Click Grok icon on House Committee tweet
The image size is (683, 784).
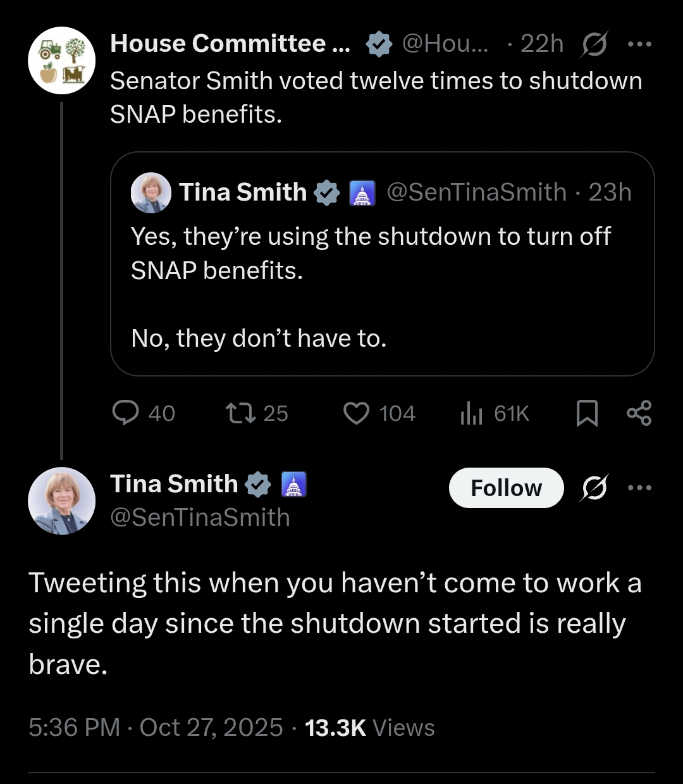click(593, 44)
